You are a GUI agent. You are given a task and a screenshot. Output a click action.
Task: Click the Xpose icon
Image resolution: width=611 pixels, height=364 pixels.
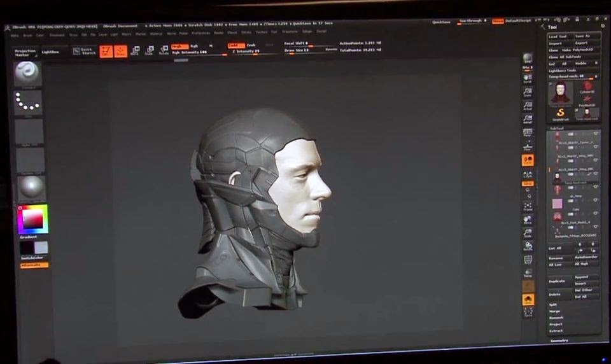pos(528,312)
